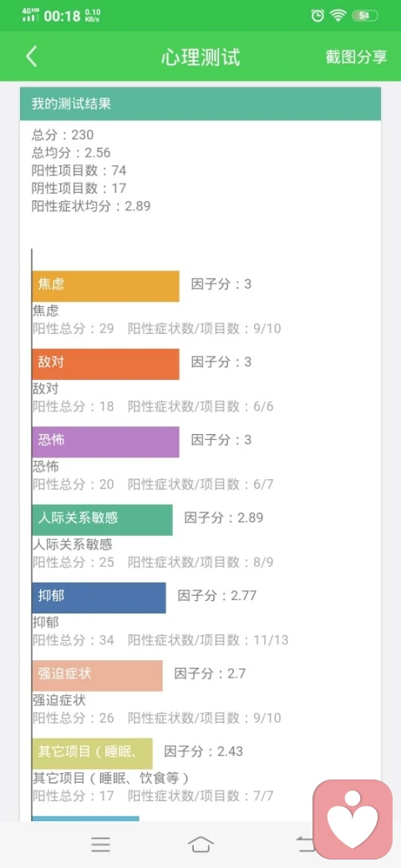Tap the alarm clock status icon
The height and width of the screenshot is (868, 401).
click(x=317, y=16)
